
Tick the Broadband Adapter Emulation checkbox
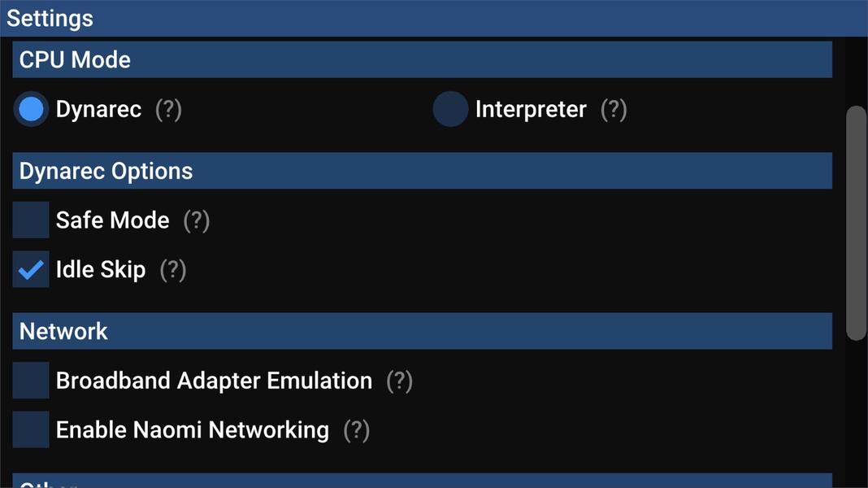31,381
